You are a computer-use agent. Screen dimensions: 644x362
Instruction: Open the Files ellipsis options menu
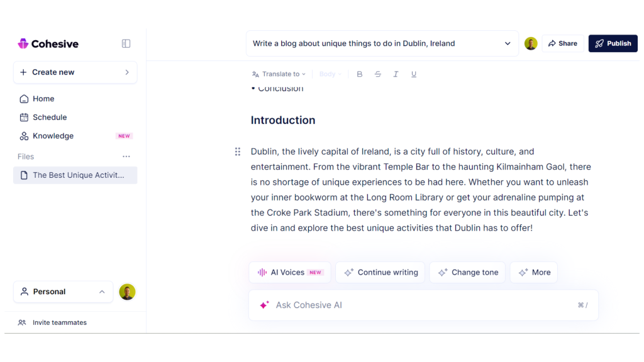click(126, 156)
